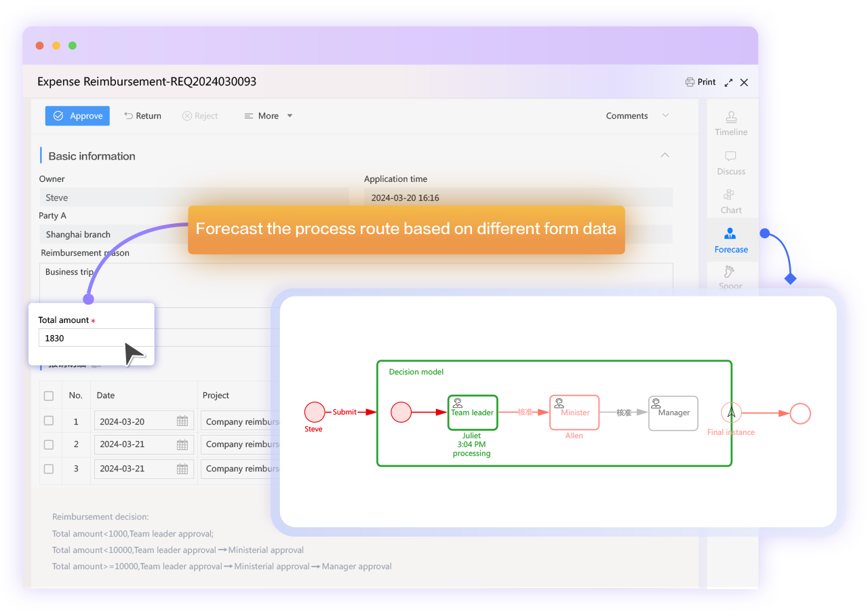Click the Approve button
The image size is (868, 616).
click(x=77, y=115)
